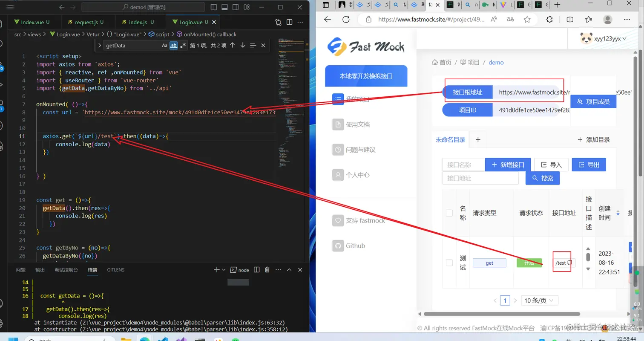Open the new terminal launch profile dropdown
This screenshot has width=644, height=341.
(224, 270)
